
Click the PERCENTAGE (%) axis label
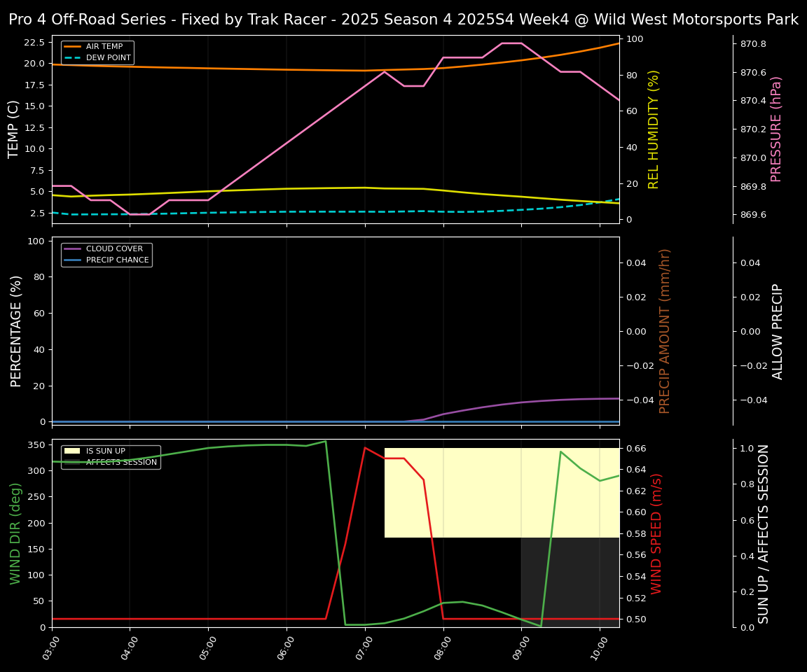click(x=17, y=330)
